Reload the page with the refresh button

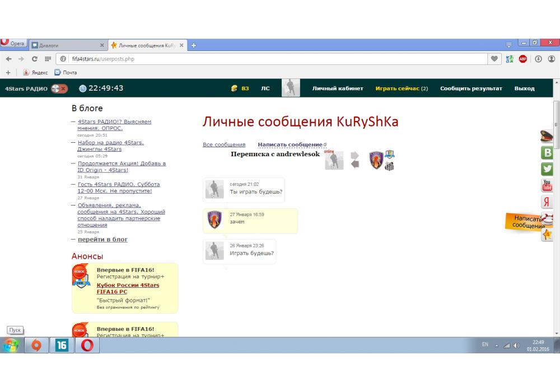34,58
